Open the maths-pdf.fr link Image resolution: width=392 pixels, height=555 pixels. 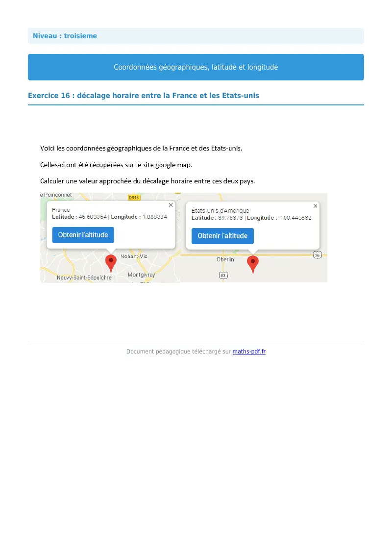pyautogui.click(x=249, y=352)
